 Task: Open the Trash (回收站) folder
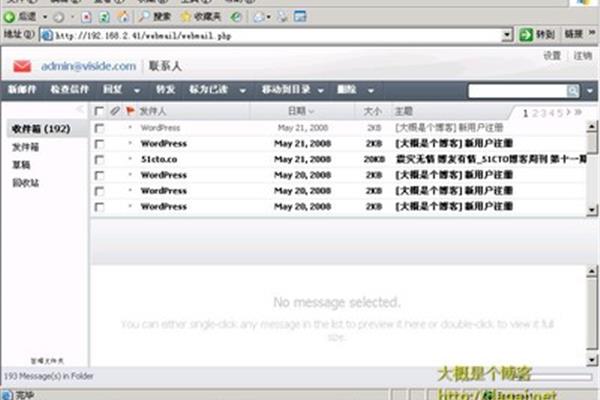pos(26,183)
